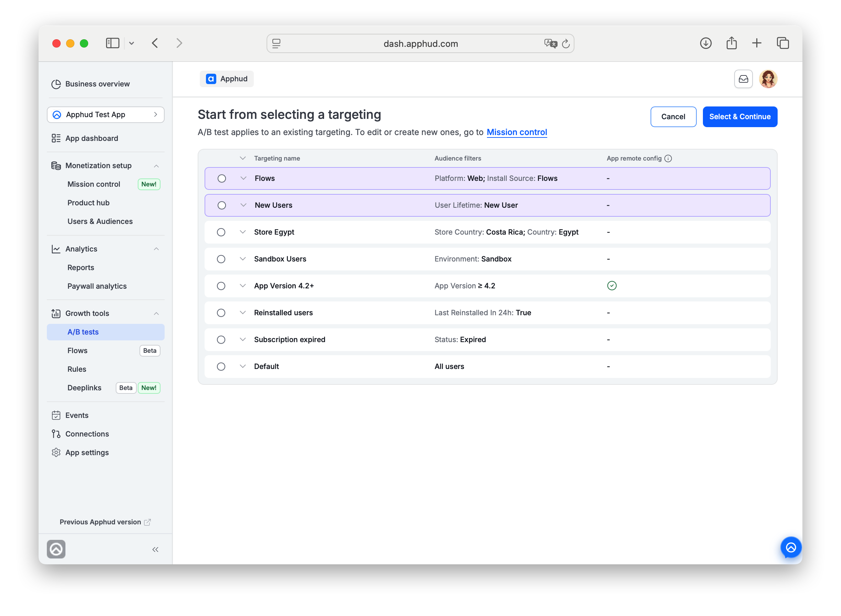The height and width of the screenshot is (616, 841).
Task: Click the Targeting name column header
Action: [277, 158]
